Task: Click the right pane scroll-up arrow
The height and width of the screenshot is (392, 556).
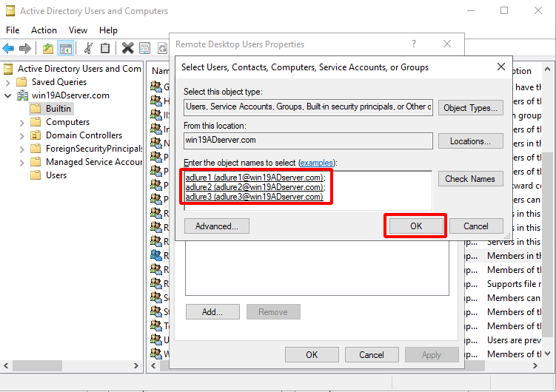Action: click(x=548, y=68)
